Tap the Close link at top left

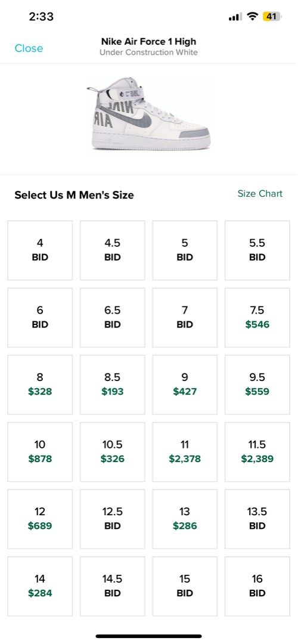click(29, 48)
